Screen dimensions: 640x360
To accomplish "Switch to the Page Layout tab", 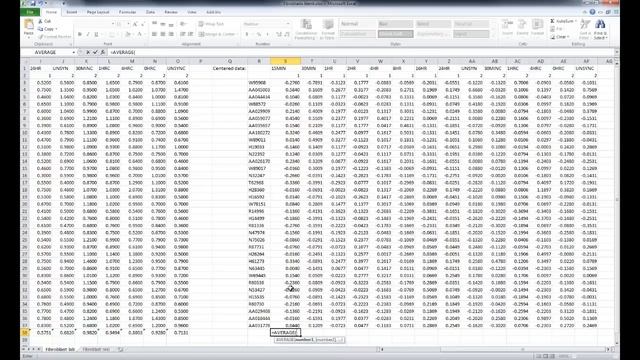I will [98, 12].
